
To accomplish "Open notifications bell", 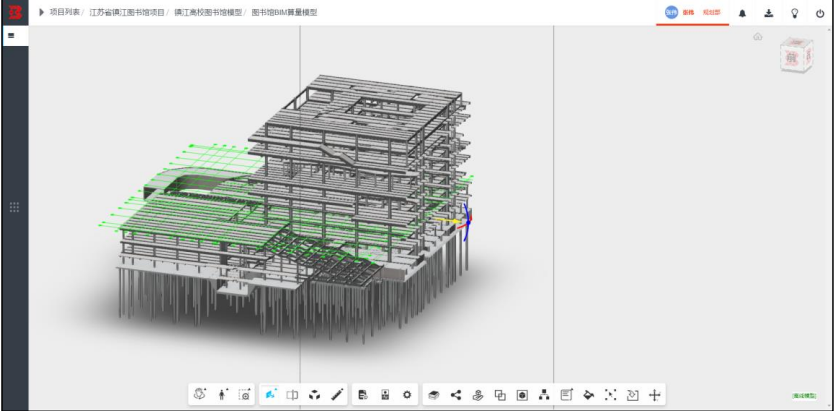I will point(742,14).
